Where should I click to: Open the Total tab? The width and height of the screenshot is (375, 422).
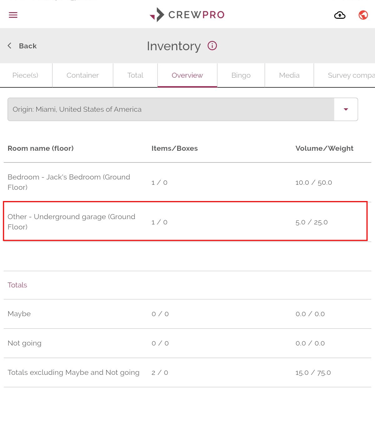pos(135,75)
